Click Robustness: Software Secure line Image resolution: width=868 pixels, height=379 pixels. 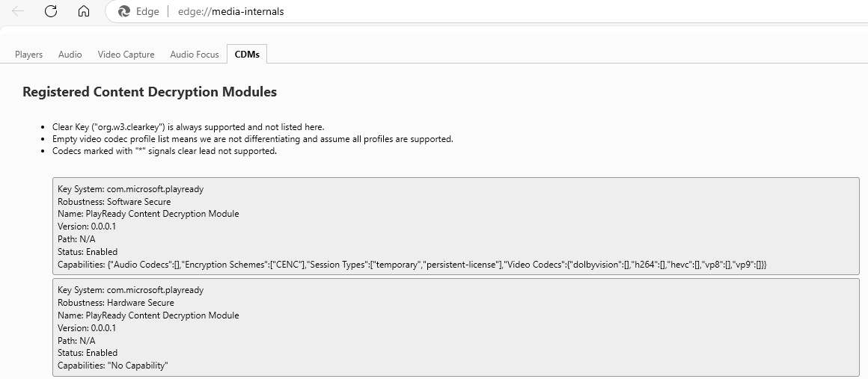(x=114, y=202)
